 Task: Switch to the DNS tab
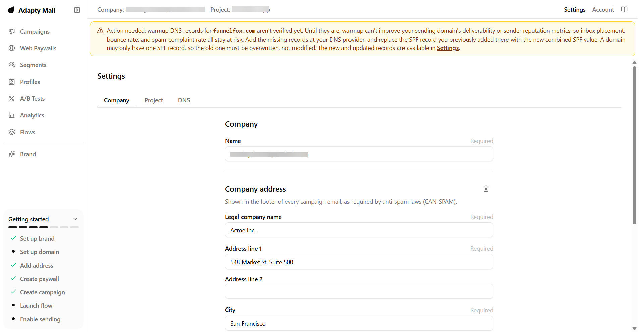click(184, 100)
